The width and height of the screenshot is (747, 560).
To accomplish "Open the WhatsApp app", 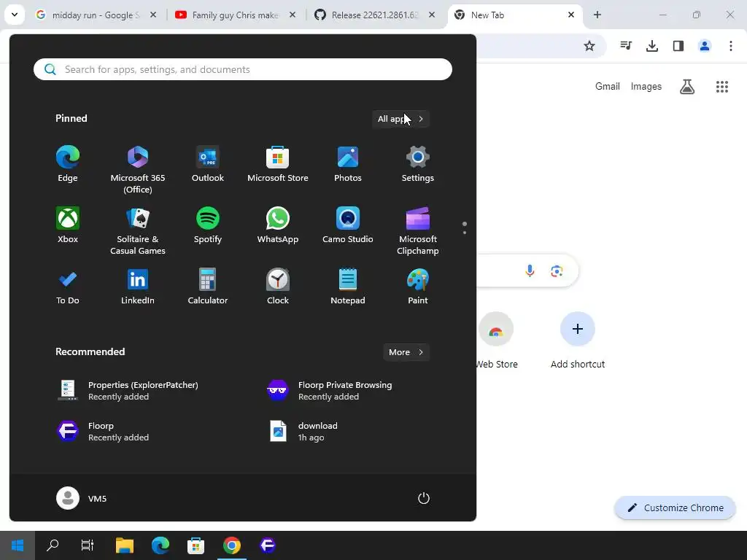I will point(278,225).
